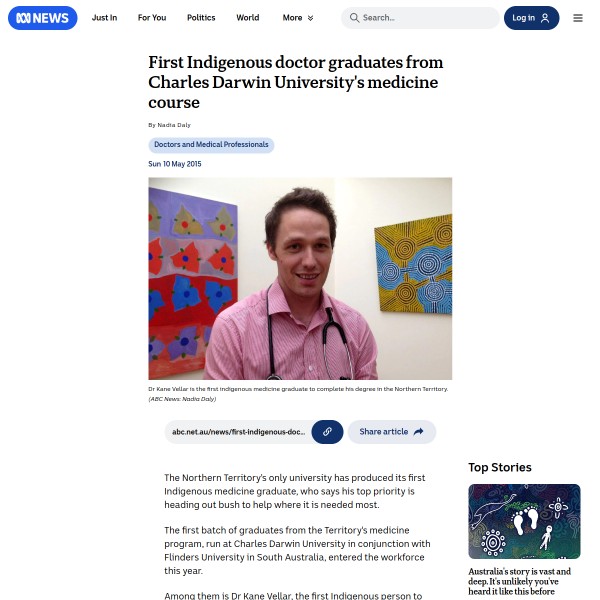Open the Dr Kane Vellar article photo
This screenshot has height=600, width=600.
pos(300,279)
